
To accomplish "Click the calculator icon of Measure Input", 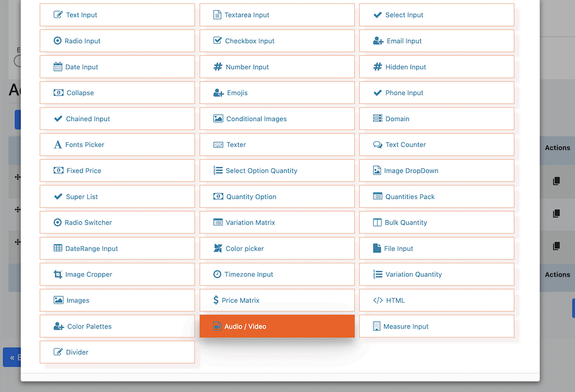I will [377, 326].
